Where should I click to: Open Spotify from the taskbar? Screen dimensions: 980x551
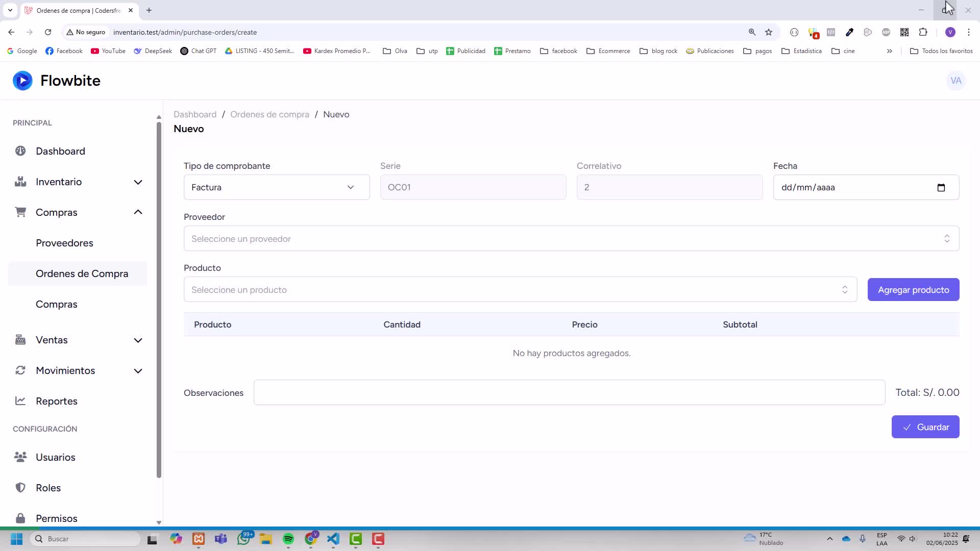(288, 539)
